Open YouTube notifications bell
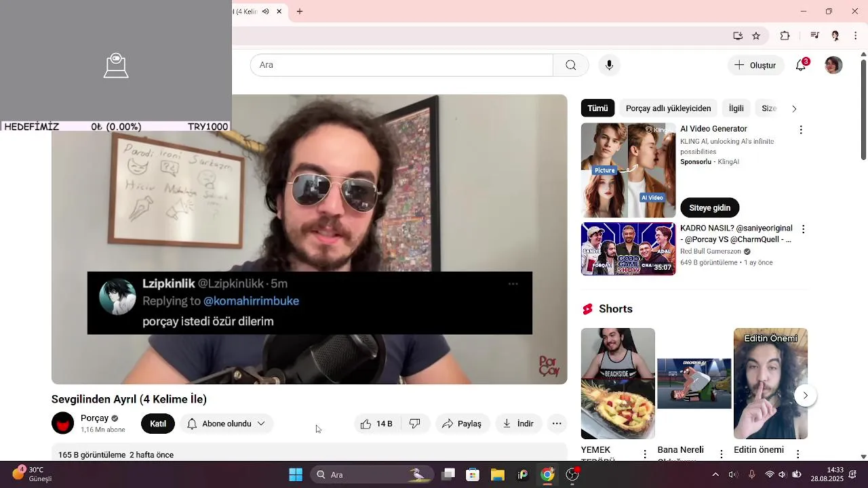The width and height of the screenshot is (868, 488). tap(802, 65)
